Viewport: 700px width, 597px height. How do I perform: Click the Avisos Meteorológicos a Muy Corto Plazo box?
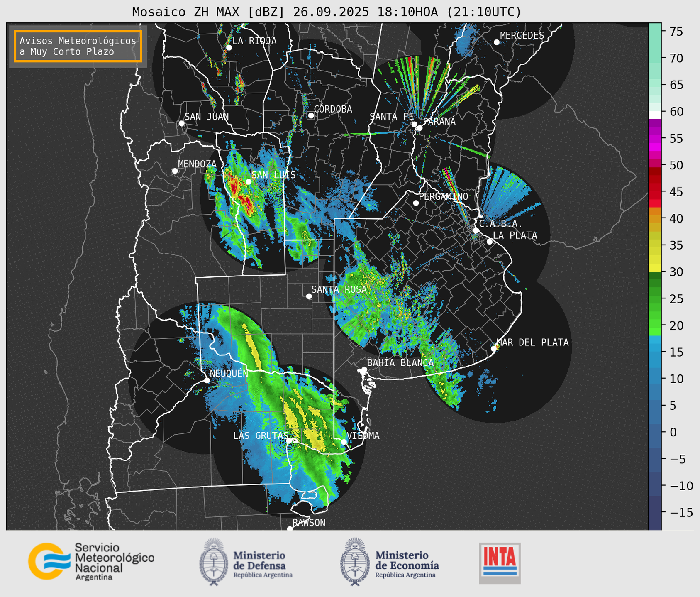point(78,46)
